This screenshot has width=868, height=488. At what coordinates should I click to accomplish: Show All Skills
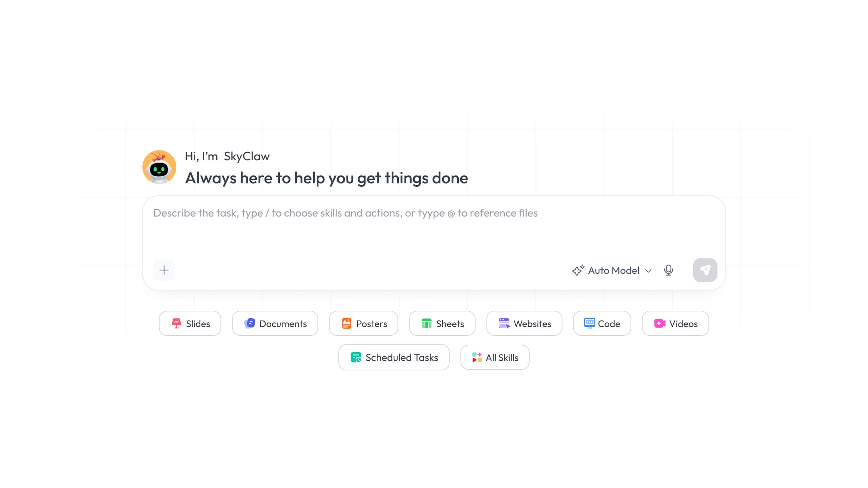click(x=495, y=358)
